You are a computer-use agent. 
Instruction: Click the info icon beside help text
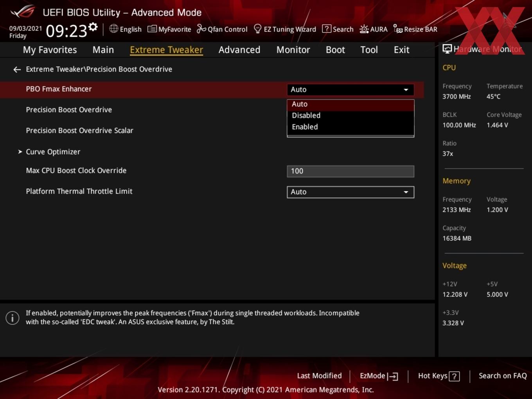coord(13,318)
